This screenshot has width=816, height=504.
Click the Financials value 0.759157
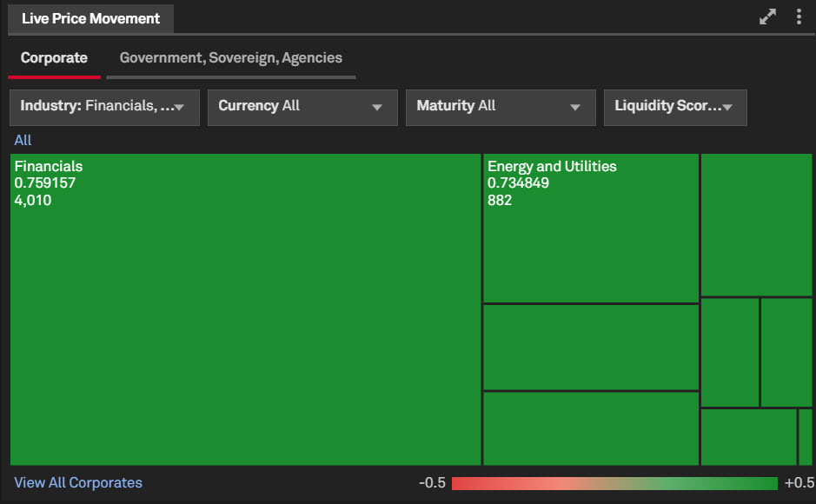coord(45,183)
